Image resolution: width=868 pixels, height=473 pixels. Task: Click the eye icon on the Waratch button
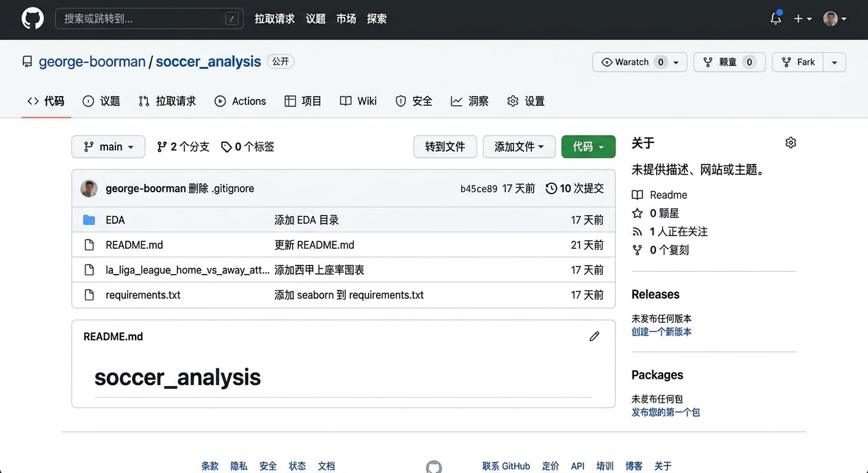click(x=607, y=62)
